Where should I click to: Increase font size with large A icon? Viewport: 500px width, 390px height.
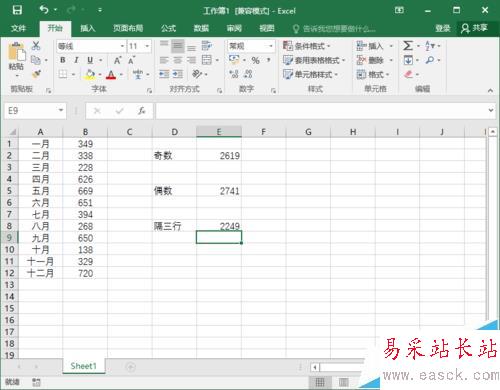tap(117, 60)
